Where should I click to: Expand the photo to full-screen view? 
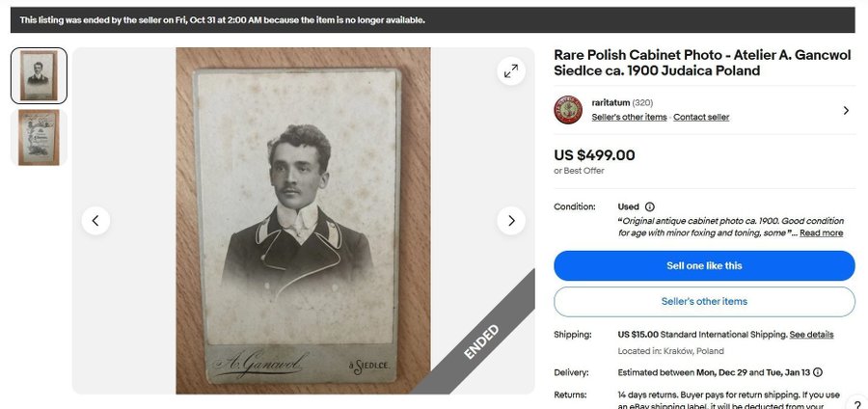(511, 70)
